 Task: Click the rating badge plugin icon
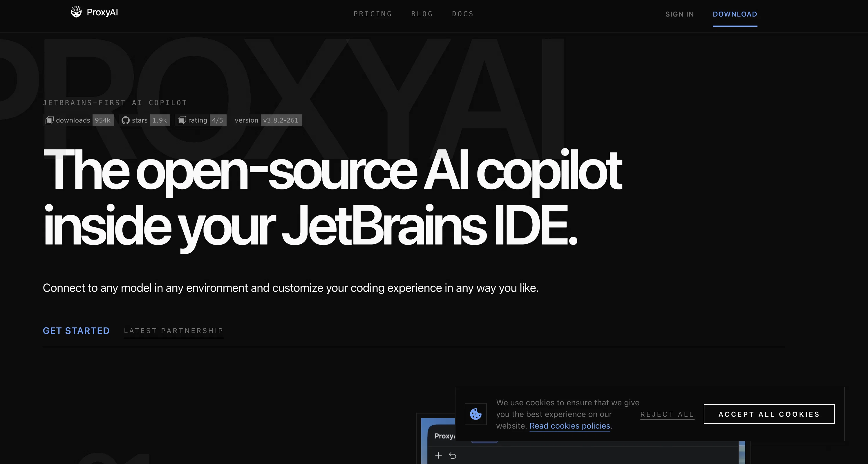tap(182, 121)
